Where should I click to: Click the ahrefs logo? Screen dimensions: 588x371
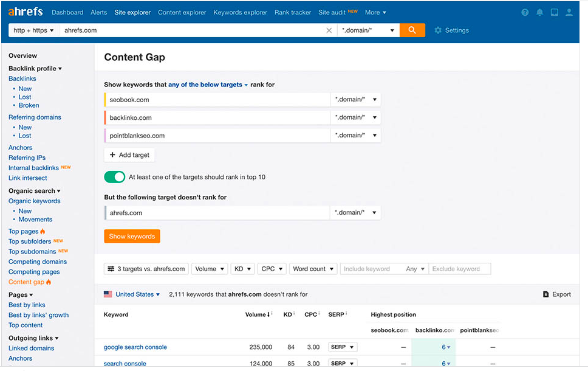pos(24,11)
